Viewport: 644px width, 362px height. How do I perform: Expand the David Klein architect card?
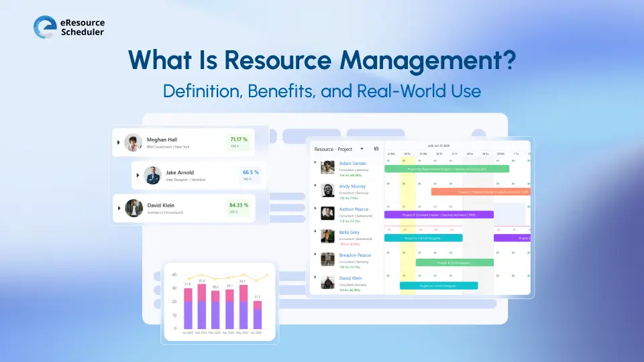click(119, 208)
